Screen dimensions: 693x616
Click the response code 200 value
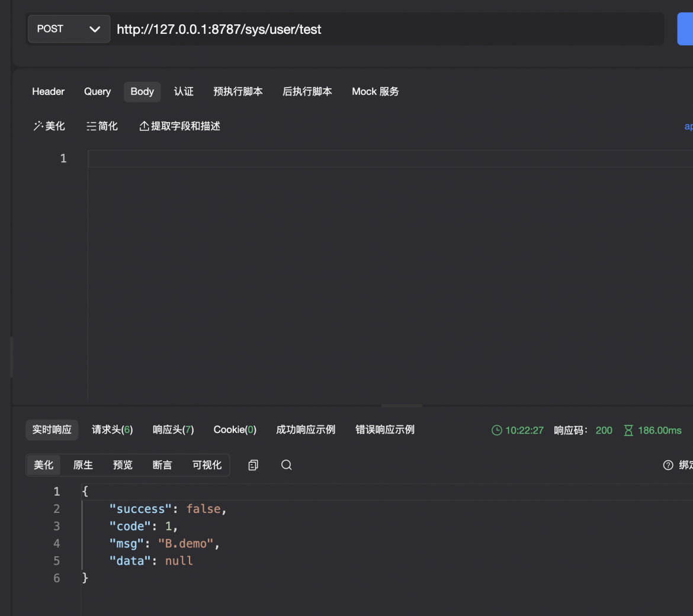pos(604,431)
